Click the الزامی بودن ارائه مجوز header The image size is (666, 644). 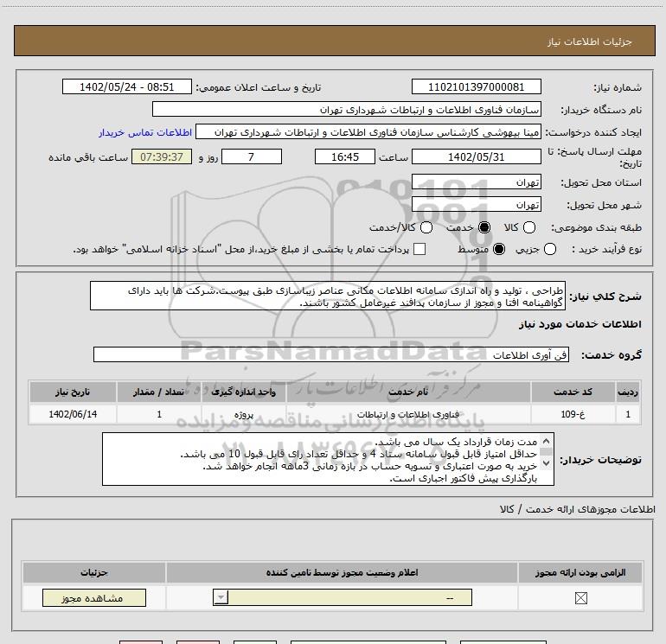[x=580, y=572]
